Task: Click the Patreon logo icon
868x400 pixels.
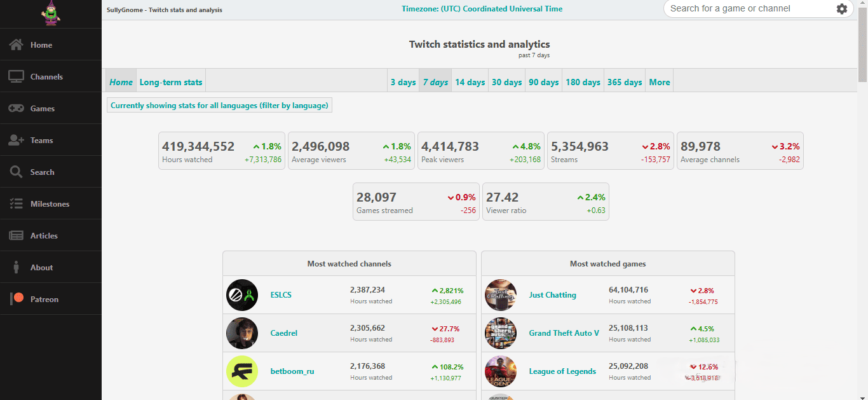Action: point(17,299)
